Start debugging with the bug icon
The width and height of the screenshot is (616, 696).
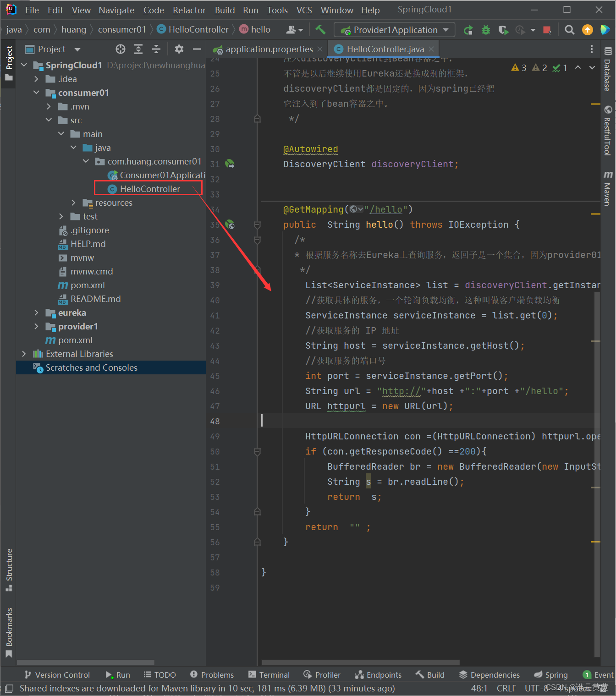pos(486,30)
